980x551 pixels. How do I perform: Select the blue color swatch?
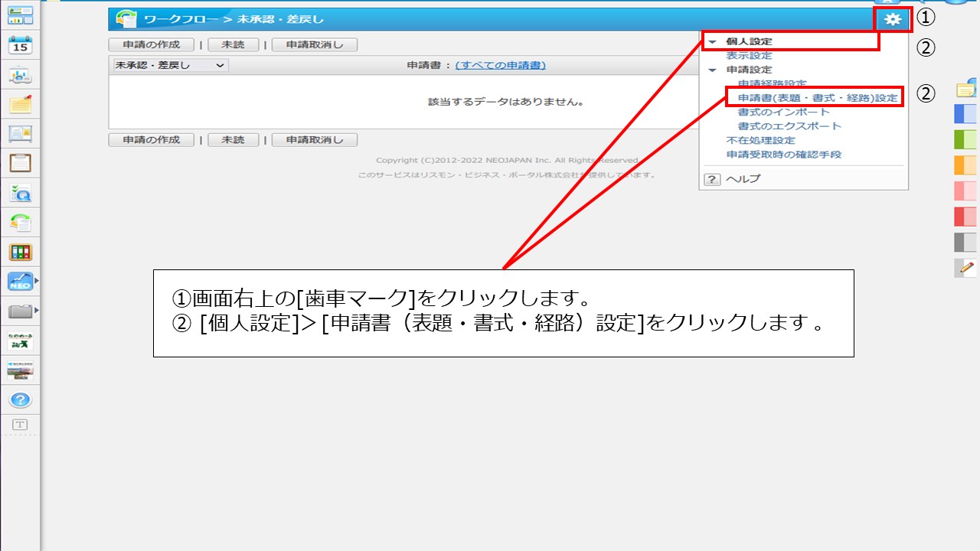coord(965,114)
